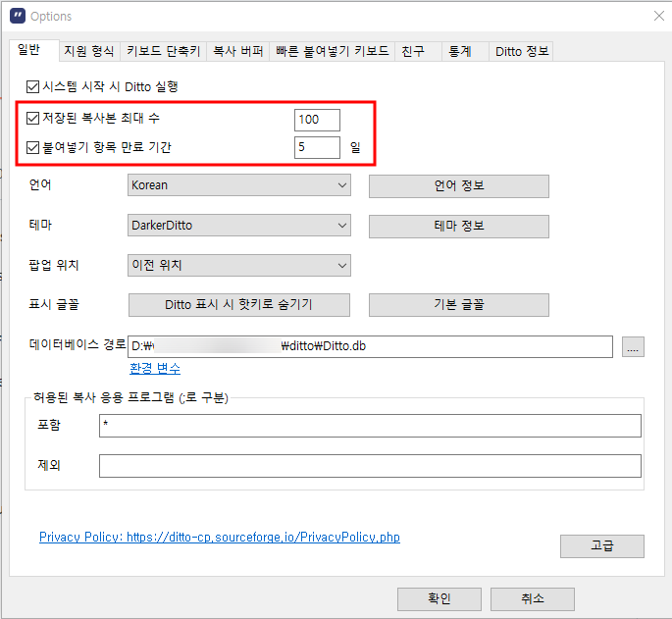Click the Ditto app icon in title bar

click(18, 16)
